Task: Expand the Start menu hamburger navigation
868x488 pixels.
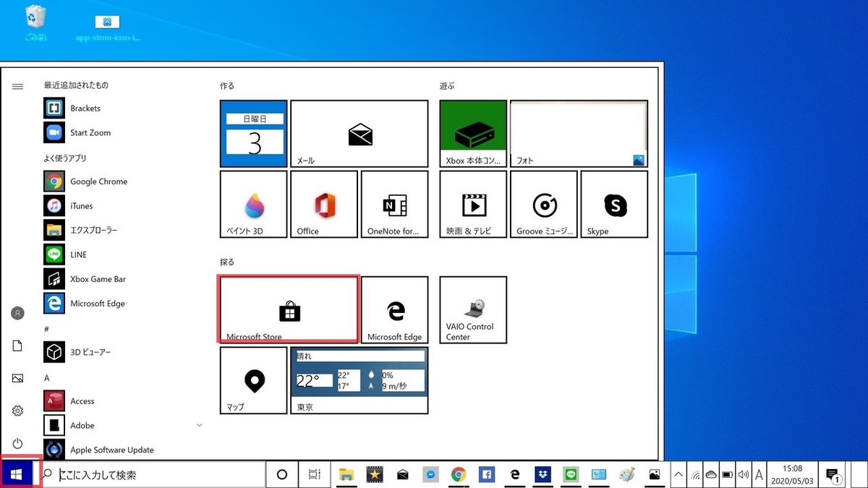Action: pyautogui.click(x=18, y=86)
